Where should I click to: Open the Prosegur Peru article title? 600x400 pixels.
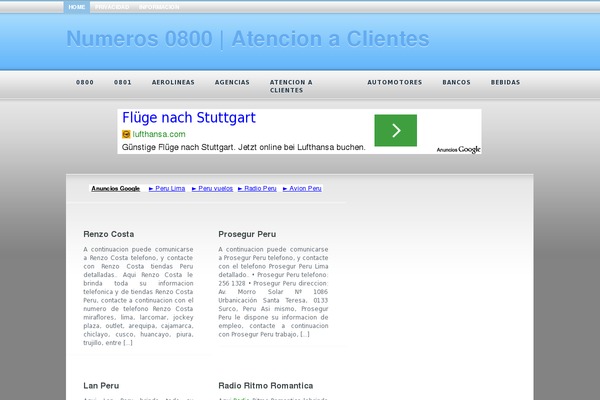coord(247,234)
